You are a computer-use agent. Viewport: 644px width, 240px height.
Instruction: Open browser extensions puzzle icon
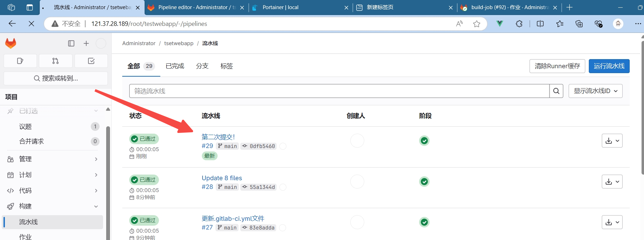point(519,24)
